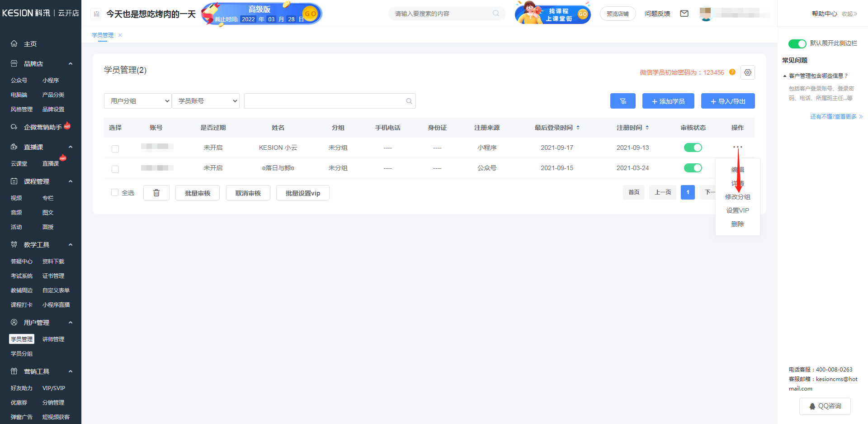Click the QQ咨询 penguin button
Image resolution: width=868 pixels, height=424 pixels.
(x=825, y=406)
